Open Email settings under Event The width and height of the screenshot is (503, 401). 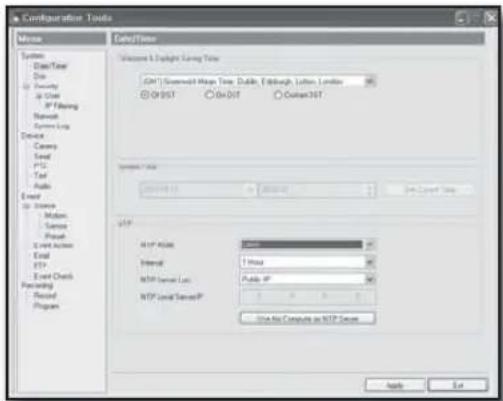pyautogui.click(x=41, y=255)
